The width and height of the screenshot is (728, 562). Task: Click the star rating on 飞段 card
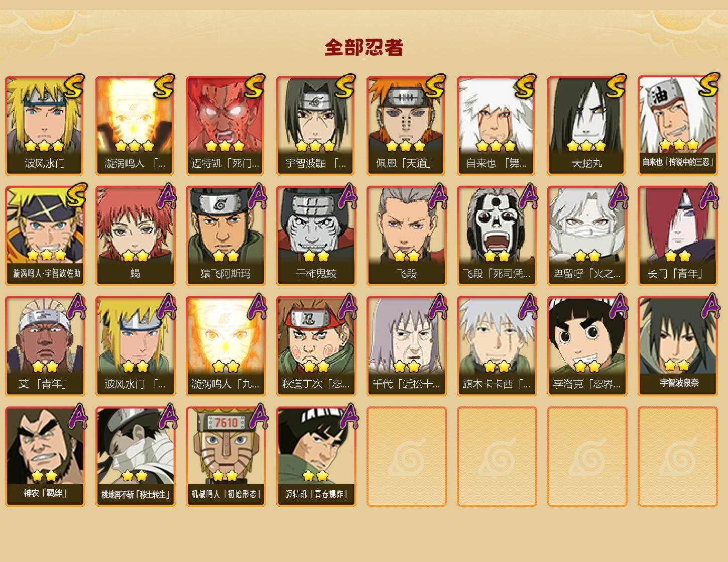(x=406, y=256)
